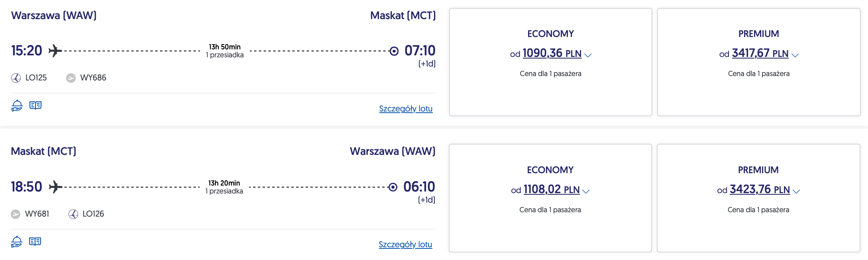Click the LOT airline logo beside LO125
Screen dimensions: 868x260
coord(16,78)
